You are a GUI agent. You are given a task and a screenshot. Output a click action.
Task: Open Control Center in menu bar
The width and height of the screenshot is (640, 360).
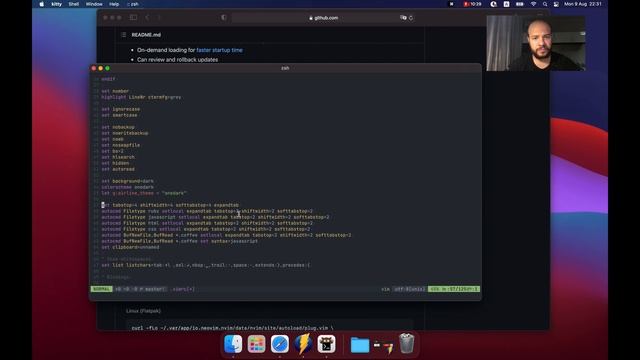[556, 4]
